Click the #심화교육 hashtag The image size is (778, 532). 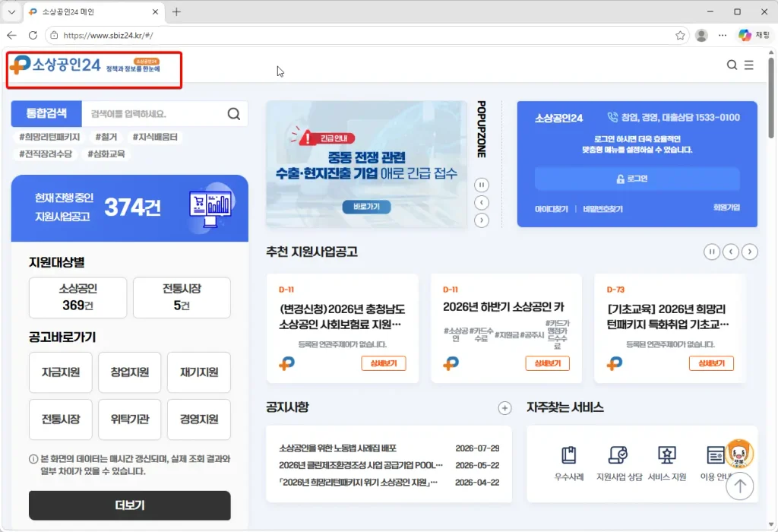106,154
